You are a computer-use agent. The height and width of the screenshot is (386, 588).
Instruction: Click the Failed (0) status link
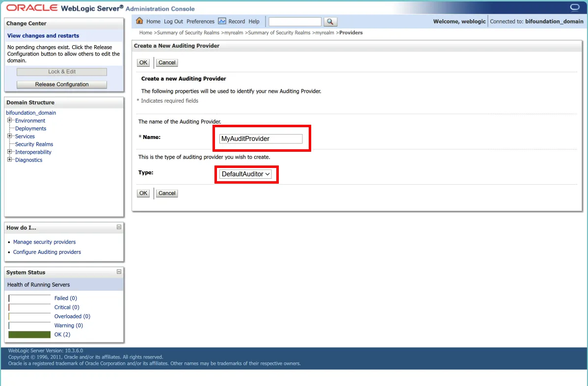(66, 298)
